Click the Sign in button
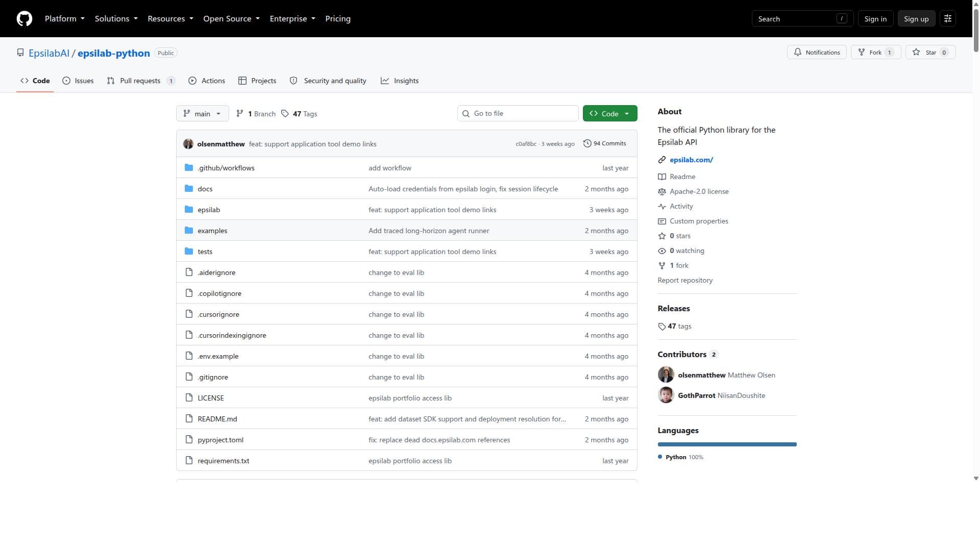980x551 pixels. tap(875, 19)
